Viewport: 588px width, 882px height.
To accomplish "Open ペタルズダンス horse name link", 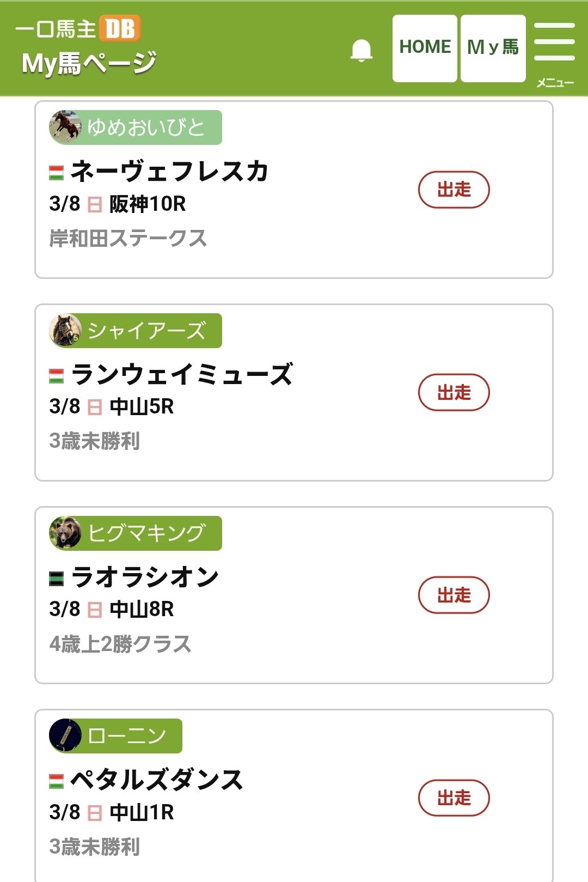I will [157, 780].
